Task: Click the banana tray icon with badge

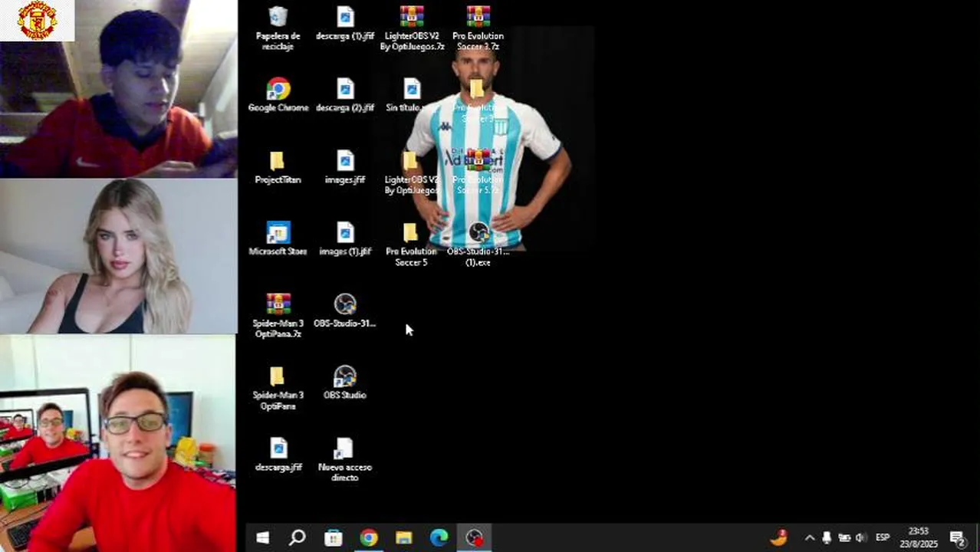Action: coord(779,537)
